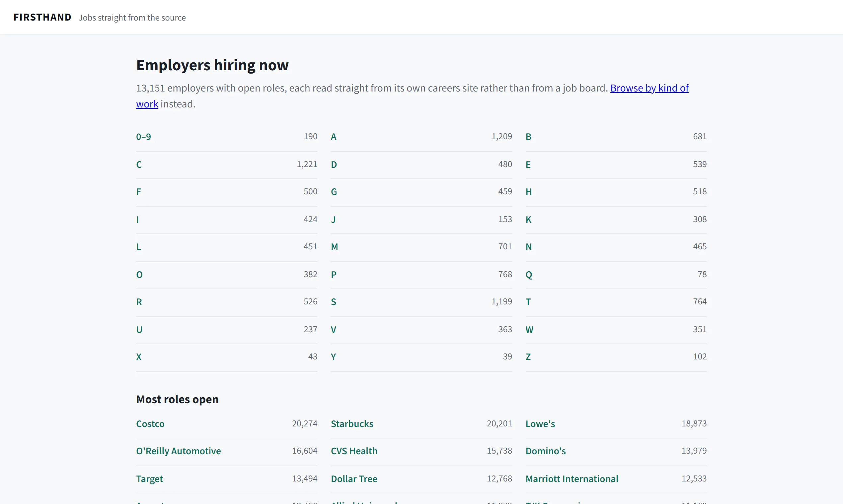
Task: Go to employers starting with T
Action: [x=528, y=302]
